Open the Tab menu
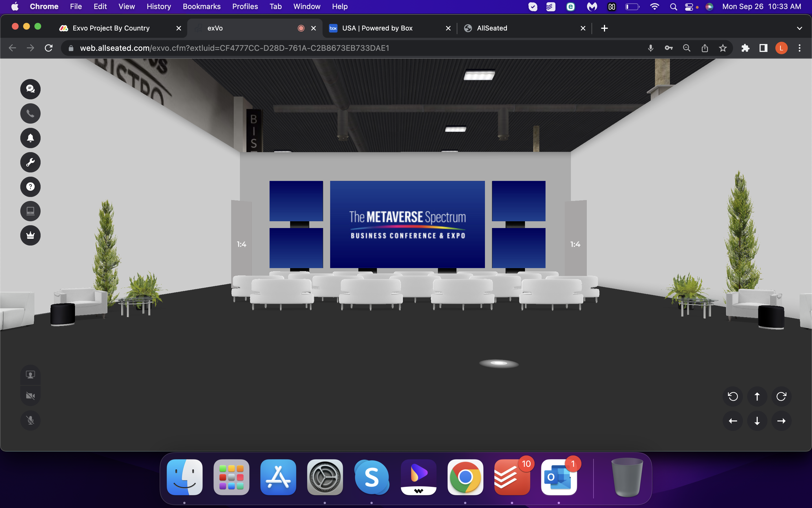Image resolution: width=812 pixels, height=508 pixels. click(275, 6)
